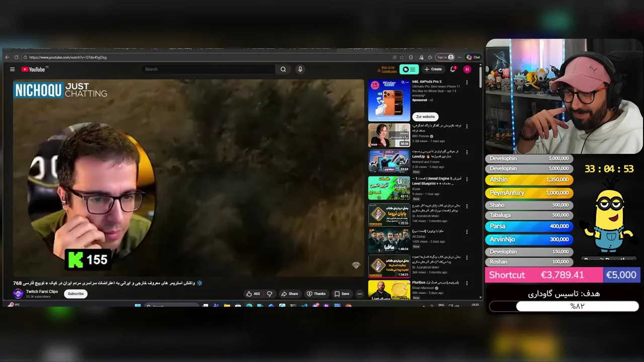Start voice search with the microphone icon
The height and width of the screenshot is (362, 644).
click(x=300, y=69)
